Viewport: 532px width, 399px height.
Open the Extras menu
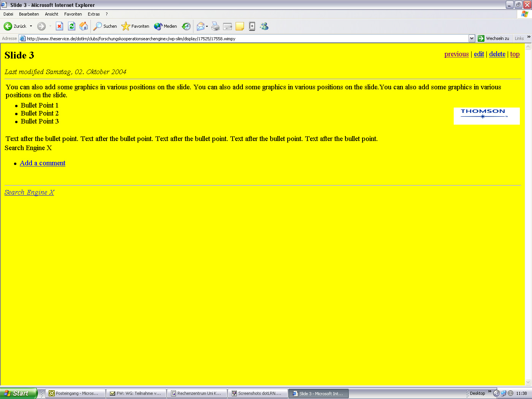coord(93,14)
